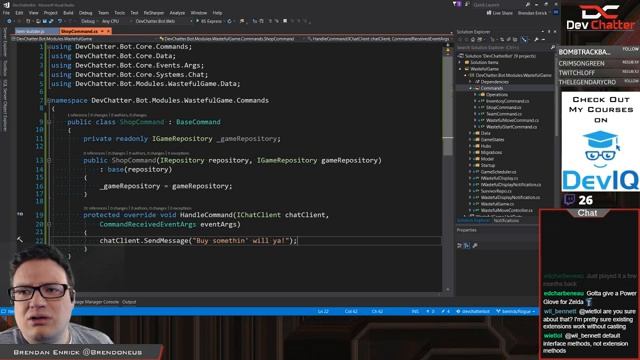Click the quick actions icon at line 22
This screenshot has height=360, width=640.
coord(20,240)
